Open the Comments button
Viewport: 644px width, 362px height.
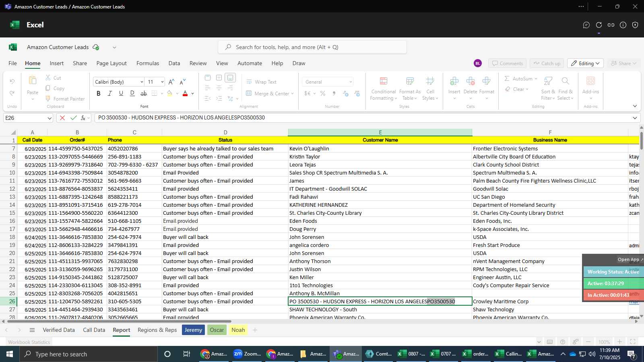[x=507, y=64]
